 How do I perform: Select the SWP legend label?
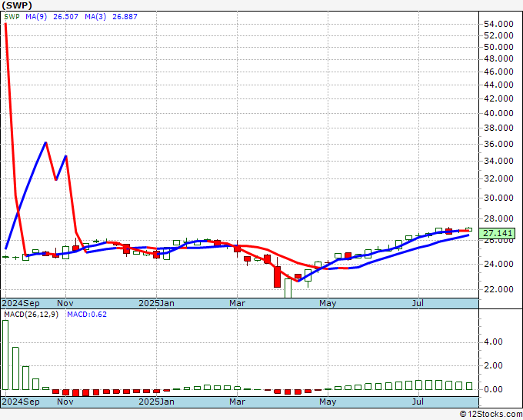12,17
